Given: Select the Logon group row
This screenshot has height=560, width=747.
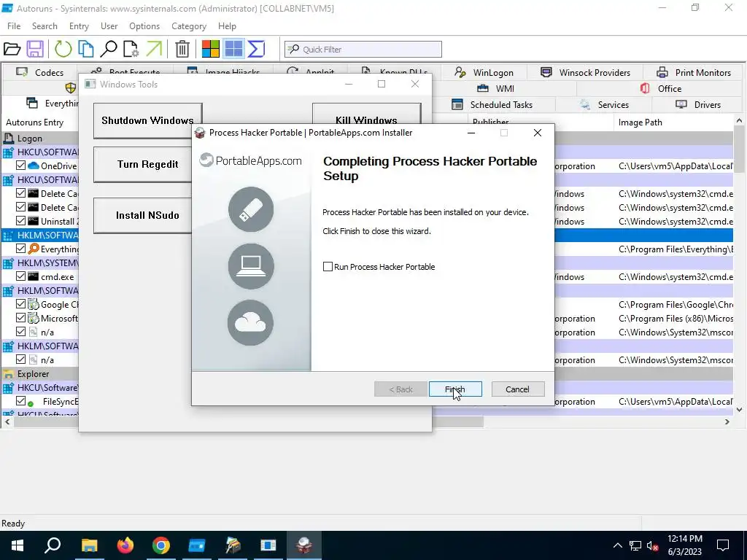Looking at the screenshot, I should click(40, 139).
